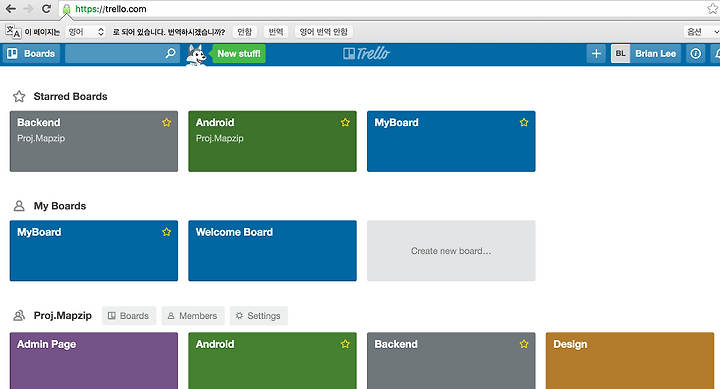Open the Welcome Board
Viewport: 720px width, 389px height.
tap(272, 251)
